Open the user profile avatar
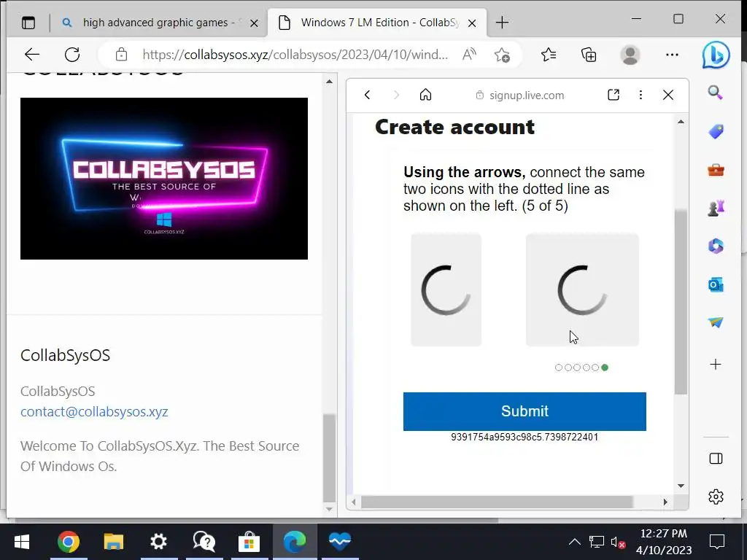This screenshot has width=747, height=560. 630,55
